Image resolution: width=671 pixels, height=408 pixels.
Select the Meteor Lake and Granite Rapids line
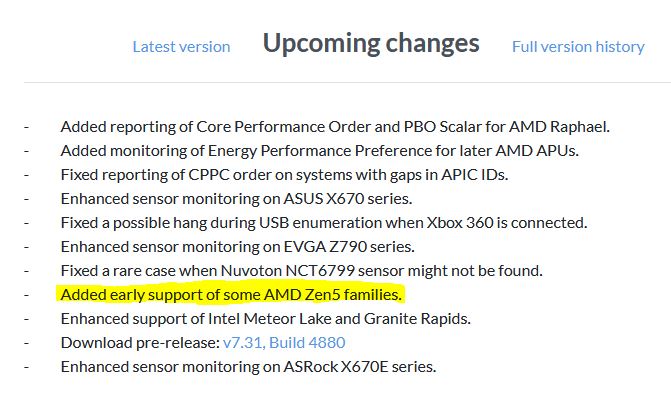tap(266, 319)
